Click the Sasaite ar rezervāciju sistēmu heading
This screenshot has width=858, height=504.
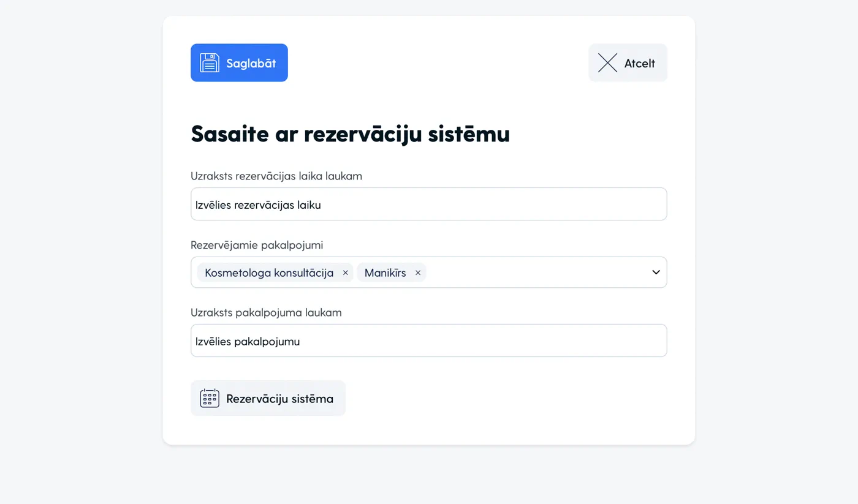pyautogui.click(x=350, y=134)
